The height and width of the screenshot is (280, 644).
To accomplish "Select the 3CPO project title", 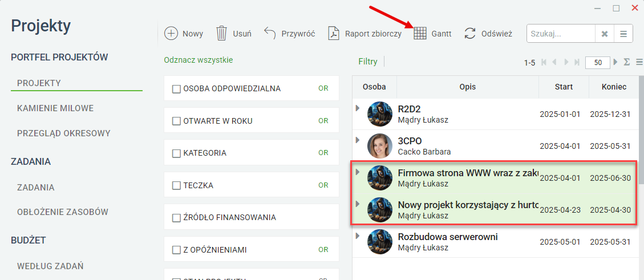I will click(411, 141).
